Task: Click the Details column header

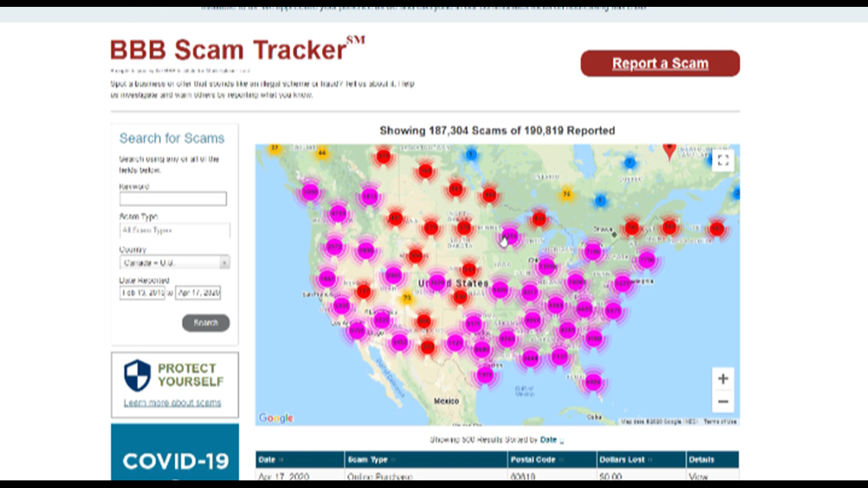Action: point(713,459)
